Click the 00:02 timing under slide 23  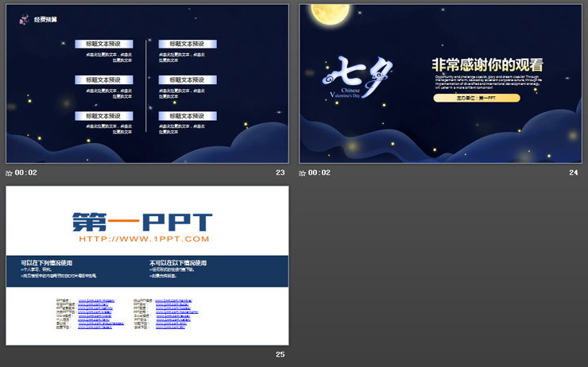pos(26,172)
